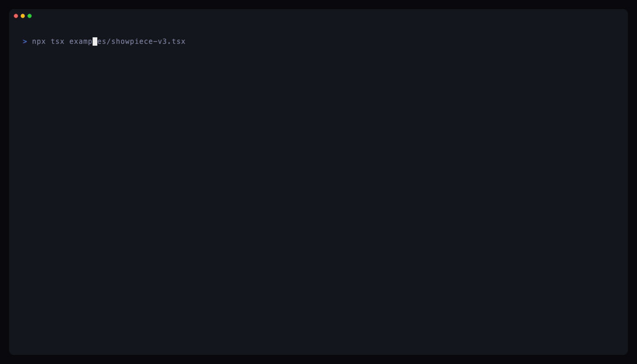Click the word showpiece in the path

(x=132, y=41)
